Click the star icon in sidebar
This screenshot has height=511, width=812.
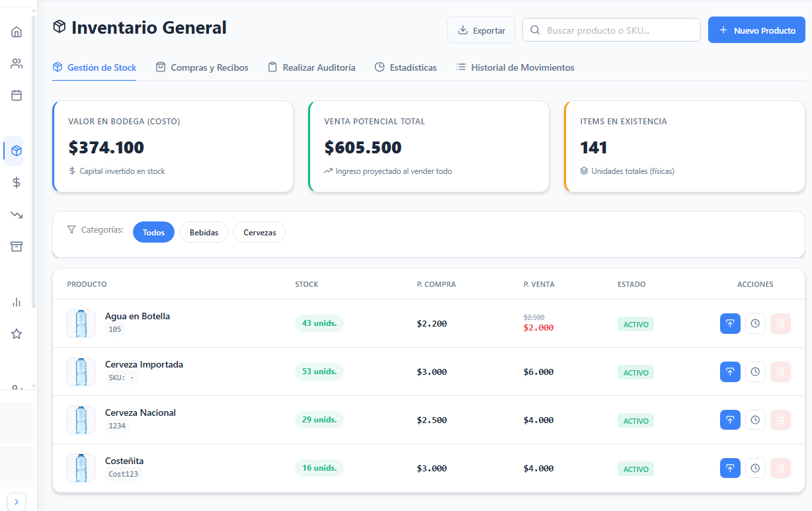click(17, 334)
